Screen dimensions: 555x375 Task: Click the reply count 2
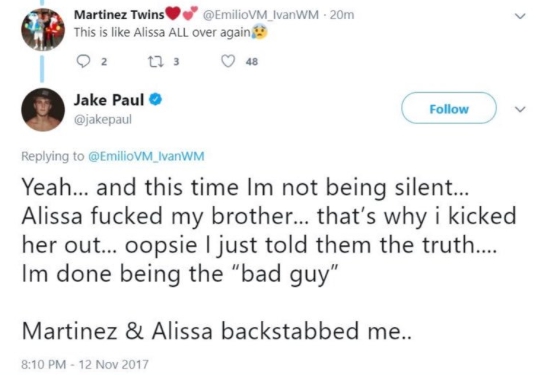pos(104,62)
